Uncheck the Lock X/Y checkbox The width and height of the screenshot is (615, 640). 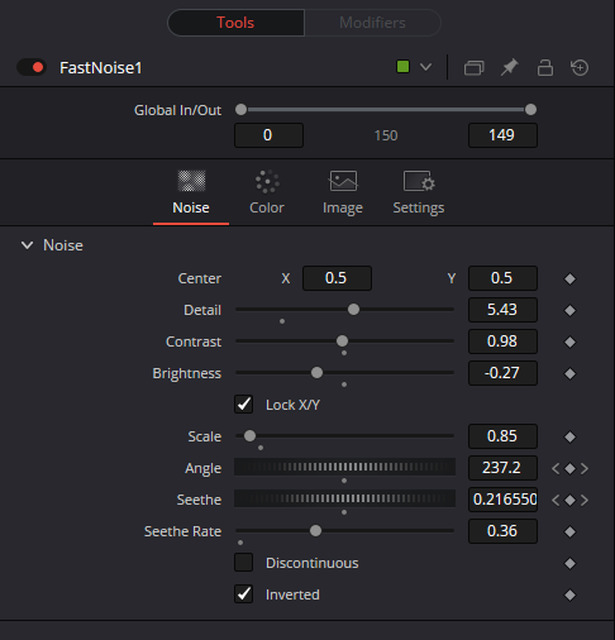point(244,404)
